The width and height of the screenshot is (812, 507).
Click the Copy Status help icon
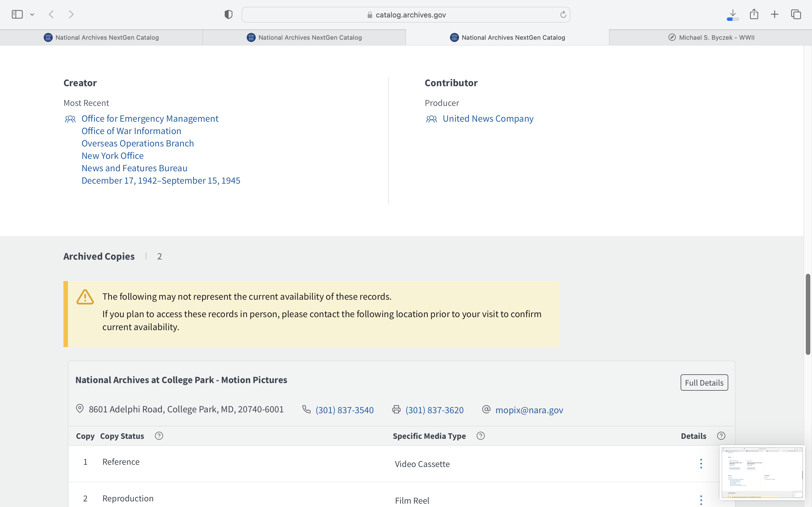click(159, 435)
